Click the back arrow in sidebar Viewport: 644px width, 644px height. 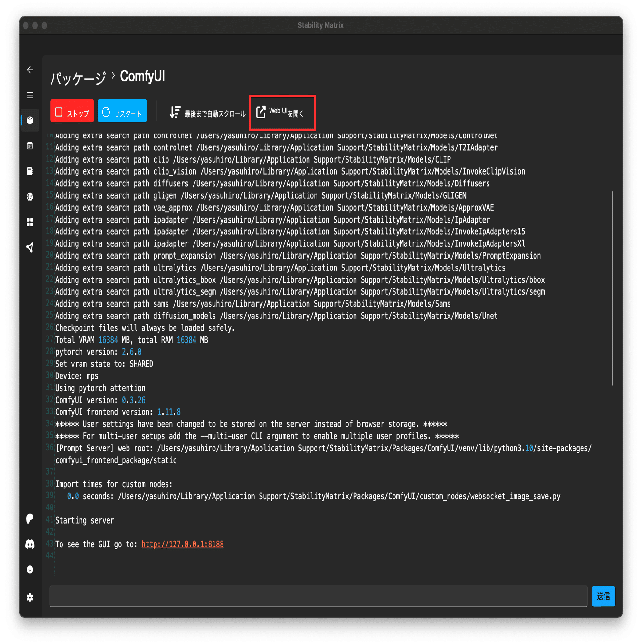click(x=30, y=70)
